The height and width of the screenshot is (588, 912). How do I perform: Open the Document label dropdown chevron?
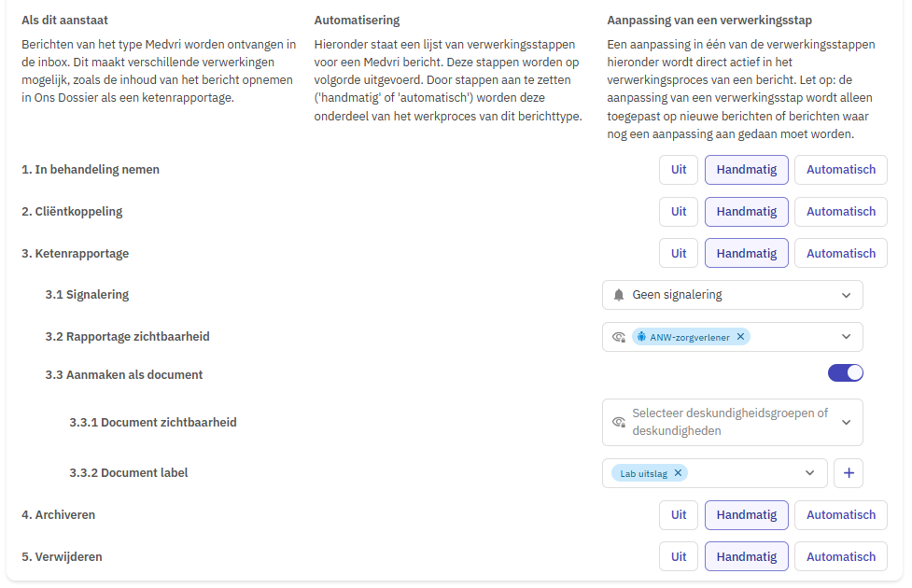809,473
